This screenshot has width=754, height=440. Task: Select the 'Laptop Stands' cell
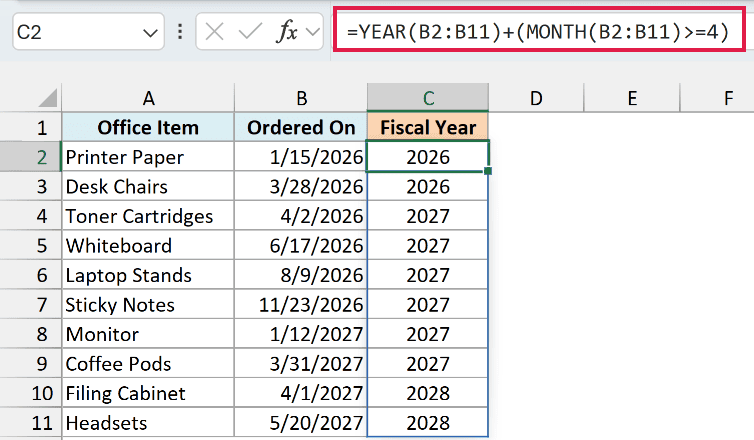coord(148,275)
